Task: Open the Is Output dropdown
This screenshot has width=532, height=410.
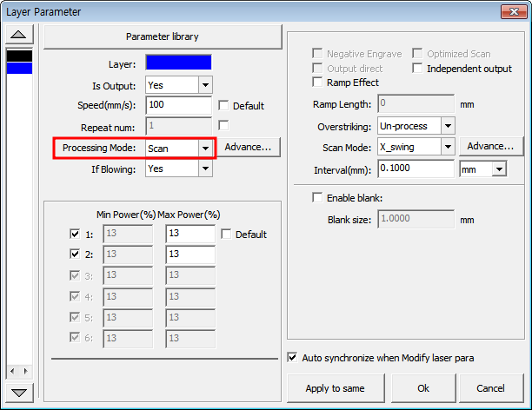Action: 205,85
